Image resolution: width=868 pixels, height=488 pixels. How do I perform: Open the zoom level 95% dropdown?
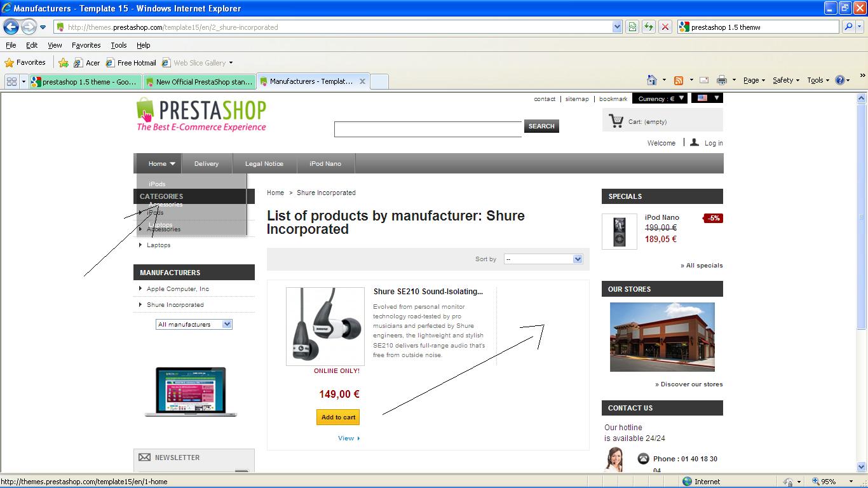pyautogui.click(x=851, y=482)
